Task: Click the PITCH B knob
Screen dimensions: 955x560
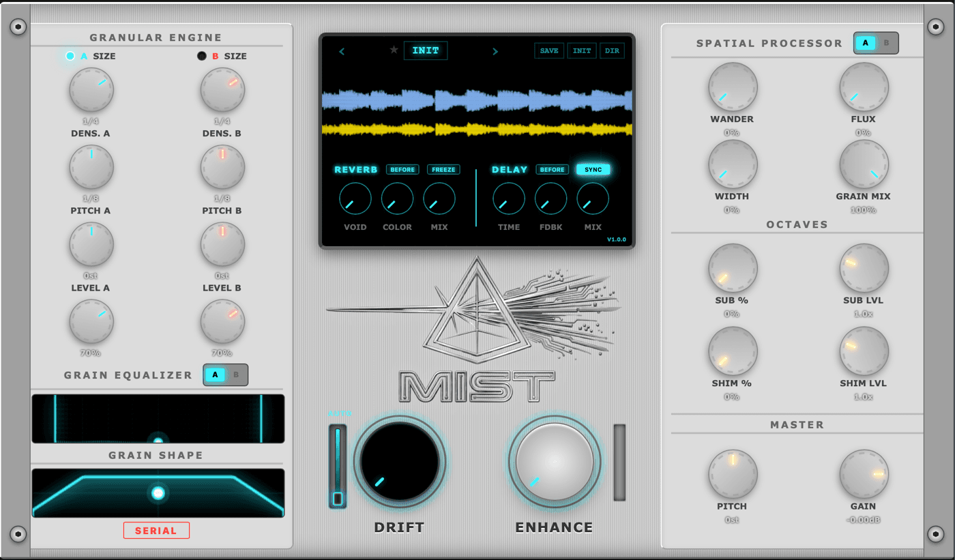Action: pyautogui.click(x=222, y=244)
